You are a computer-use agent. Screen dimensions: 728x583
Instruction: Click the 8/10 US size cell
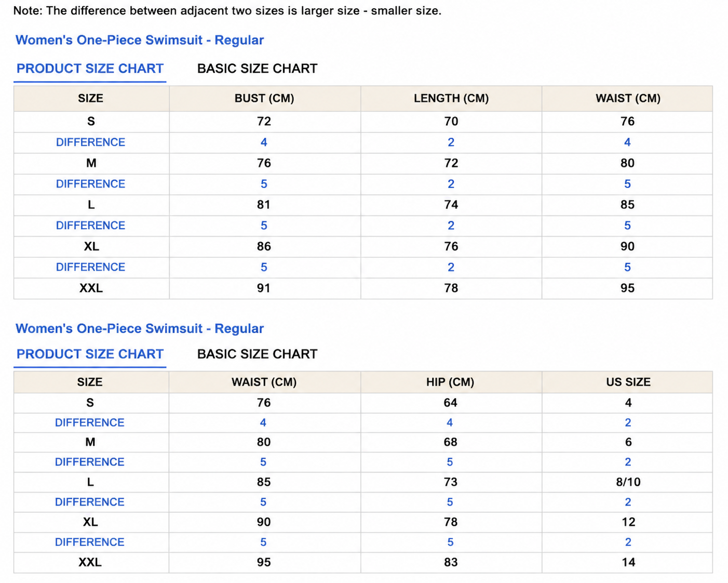628,482
